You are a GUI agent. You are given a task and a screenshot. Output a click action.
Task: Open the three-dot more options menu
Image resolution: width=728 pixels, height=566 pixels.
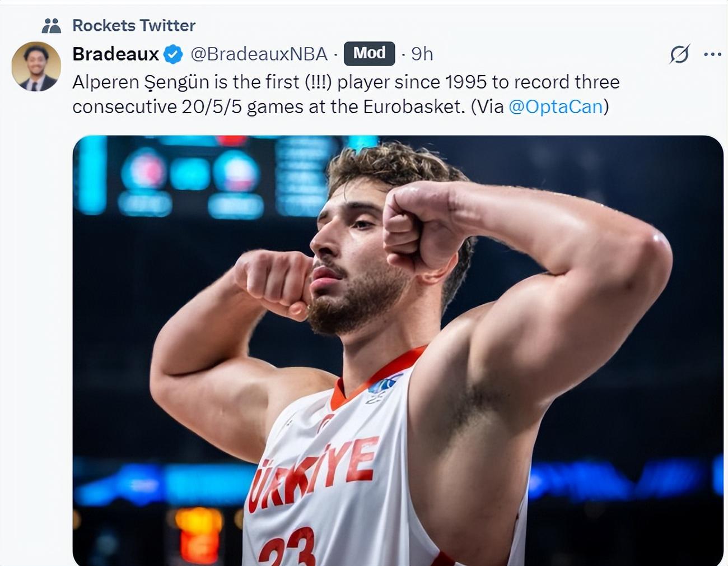point(712,54)
